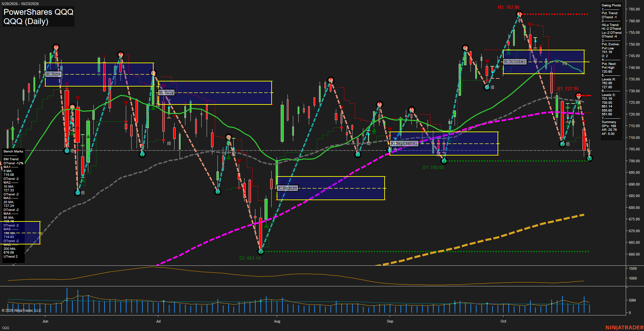Click the 765.00 price axis label
This screenshot has width=644, height=331.
coord(634,9)
